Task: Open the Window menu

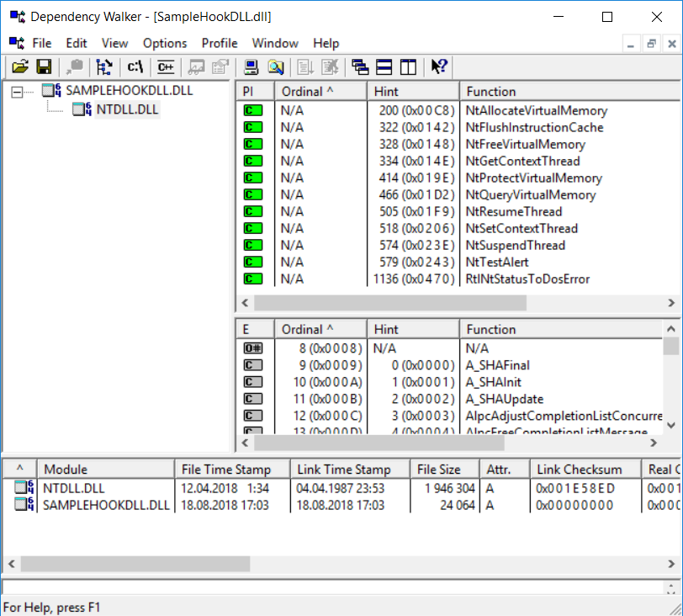Action: [x=275, y=43]
